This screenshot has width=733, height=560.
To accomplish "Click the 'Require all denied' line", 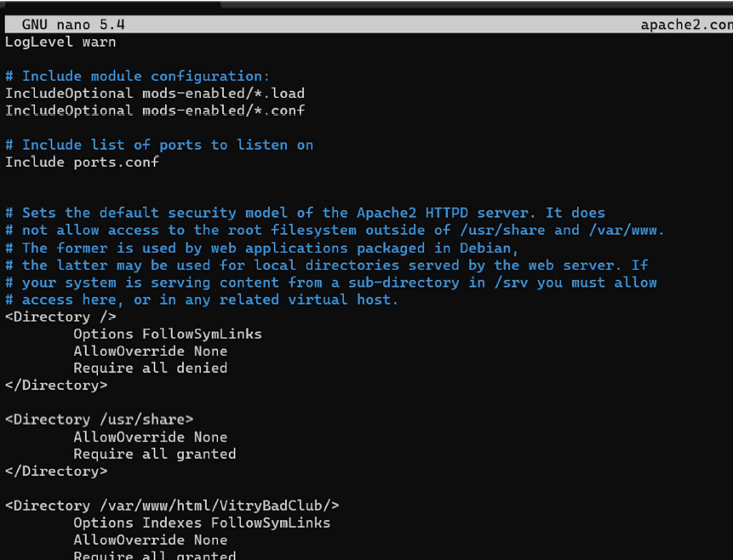I will [150, 369].
